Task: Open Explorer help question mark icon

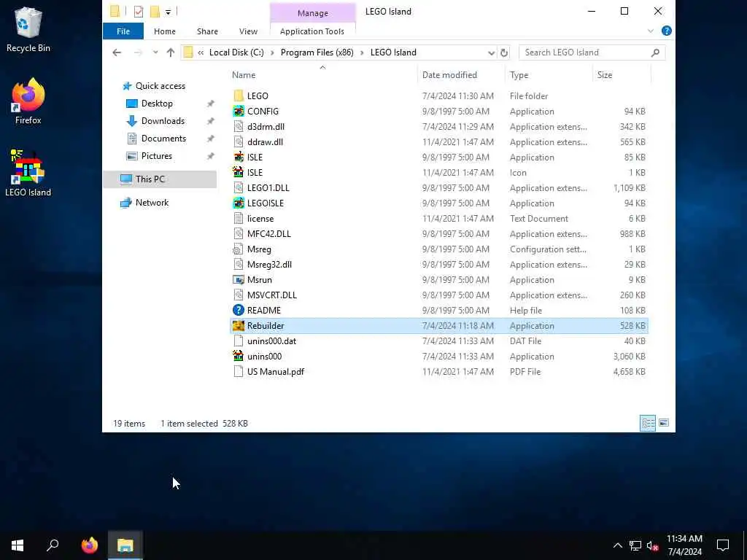Action: (667, 31)
